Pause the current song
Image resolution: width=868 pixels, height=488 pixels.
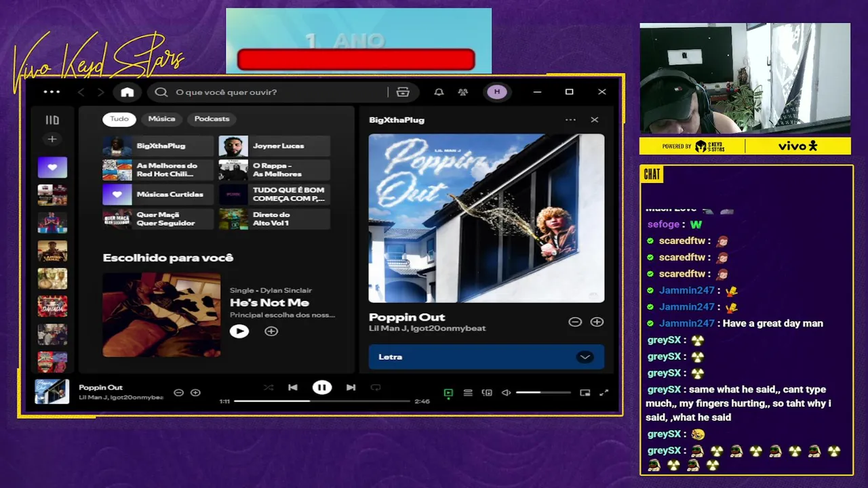coord(322,388)
